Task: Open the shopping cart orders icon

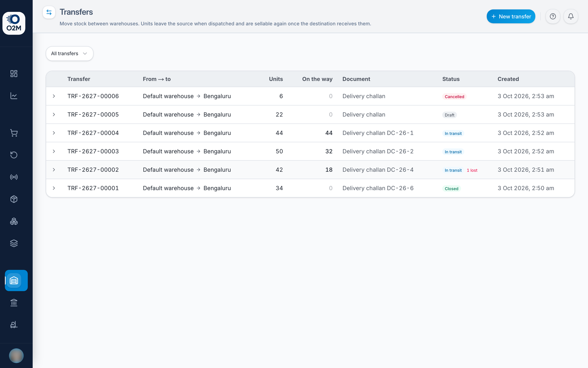Action: click(x=14, y=133)
